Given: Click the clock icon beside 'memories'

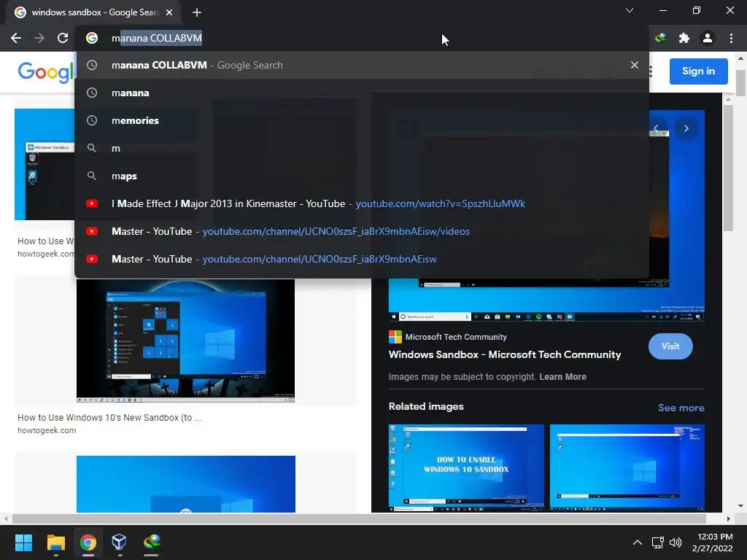Looking at the screenshot, I should pos(92,120).
